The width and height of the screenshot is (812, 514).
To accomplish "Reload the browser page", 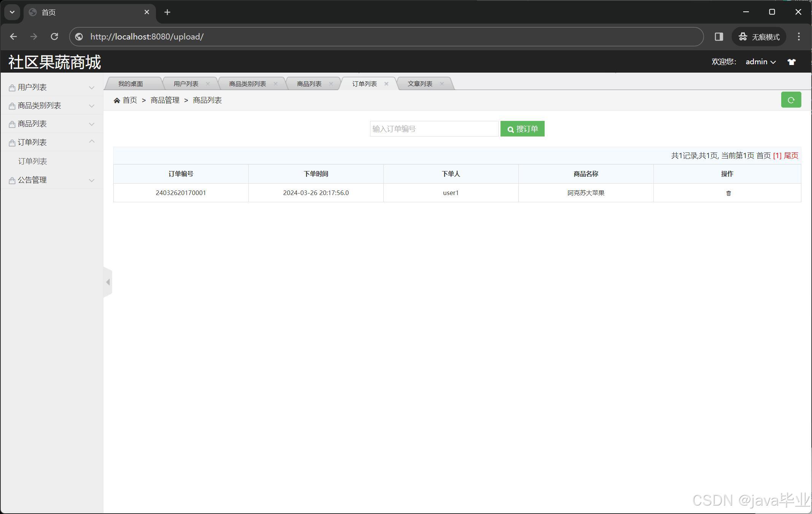I will (54, 36).
